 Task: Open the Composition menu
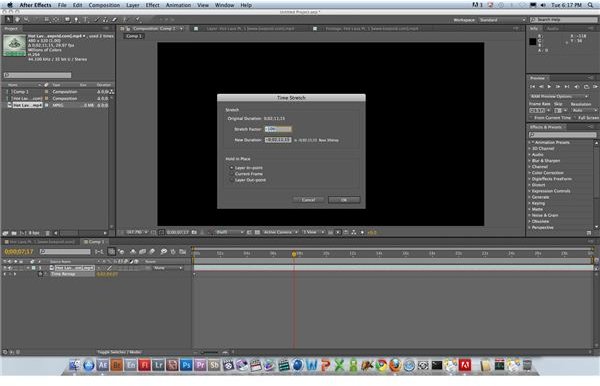tap(104, 5)
